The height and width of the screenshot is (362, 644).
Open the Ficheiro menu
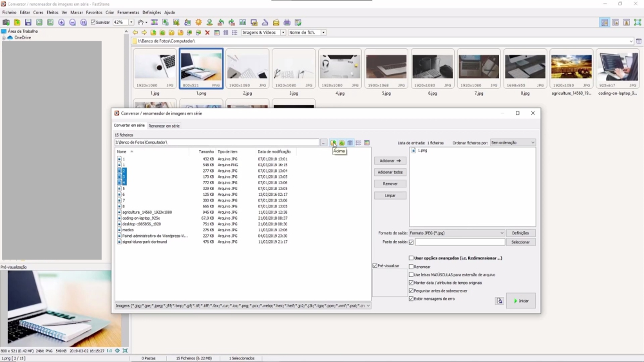coord(9,12)
